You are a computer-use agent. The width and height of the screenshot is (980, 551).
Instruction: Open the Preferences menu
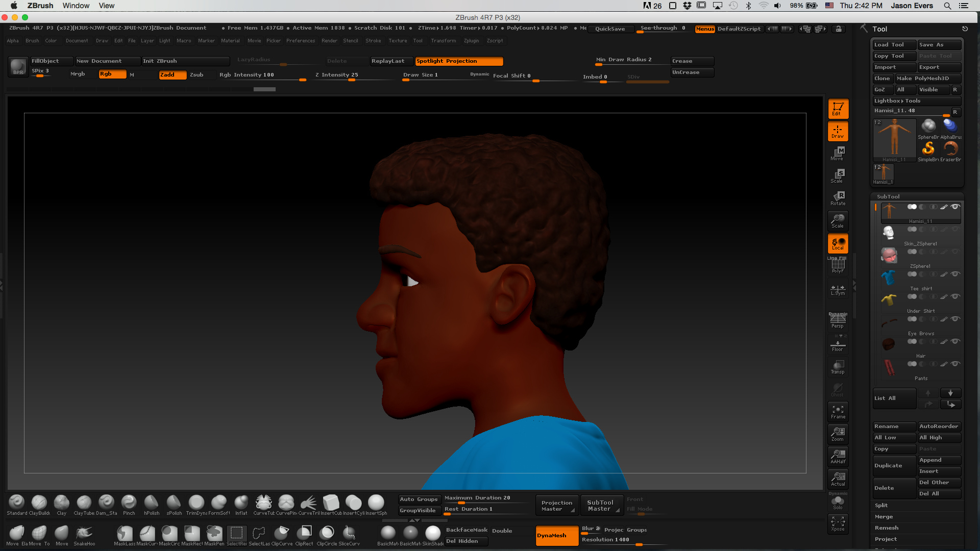coord(301,41)
